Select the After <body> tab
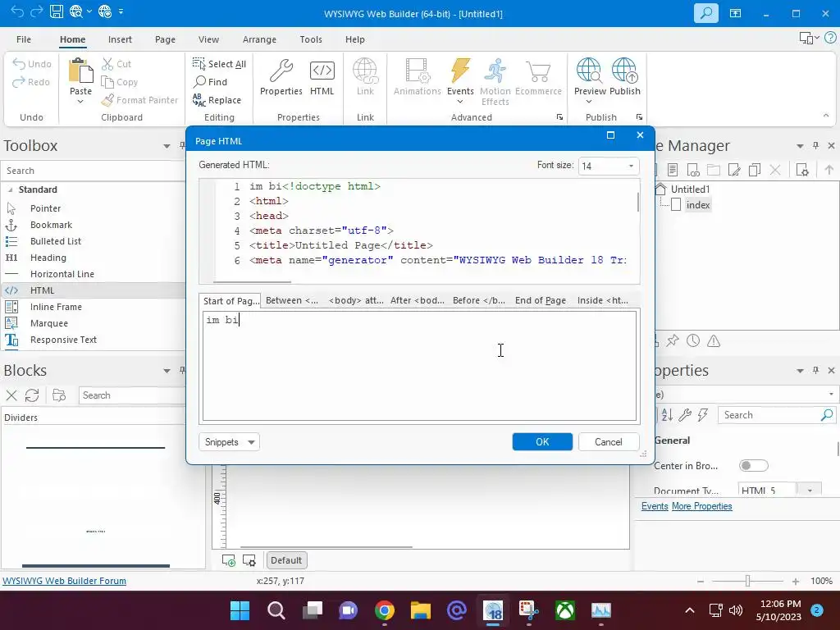Viewport: 840px width, 630px height. (418, 300)
